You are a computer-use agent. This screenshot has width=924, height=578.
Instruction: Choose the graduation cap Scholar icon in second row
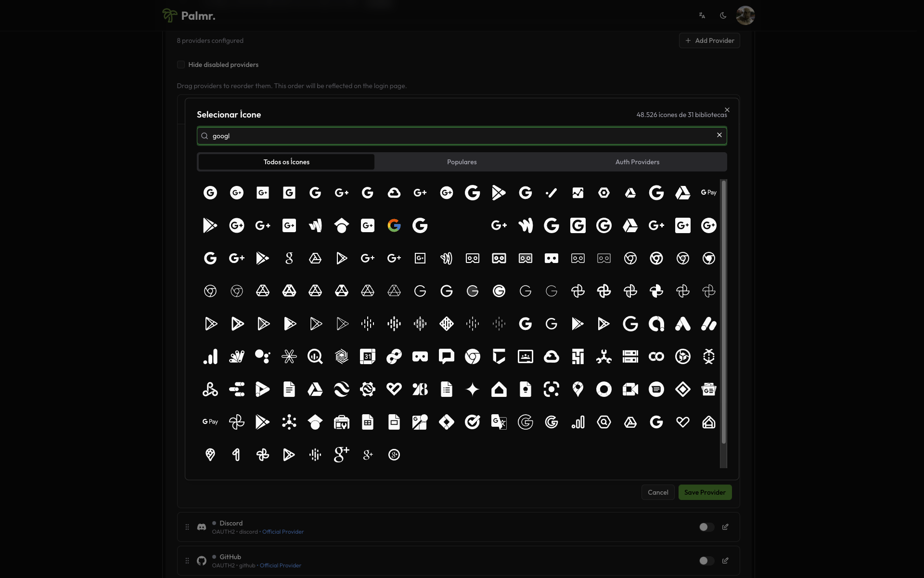(x=341, y=225)
